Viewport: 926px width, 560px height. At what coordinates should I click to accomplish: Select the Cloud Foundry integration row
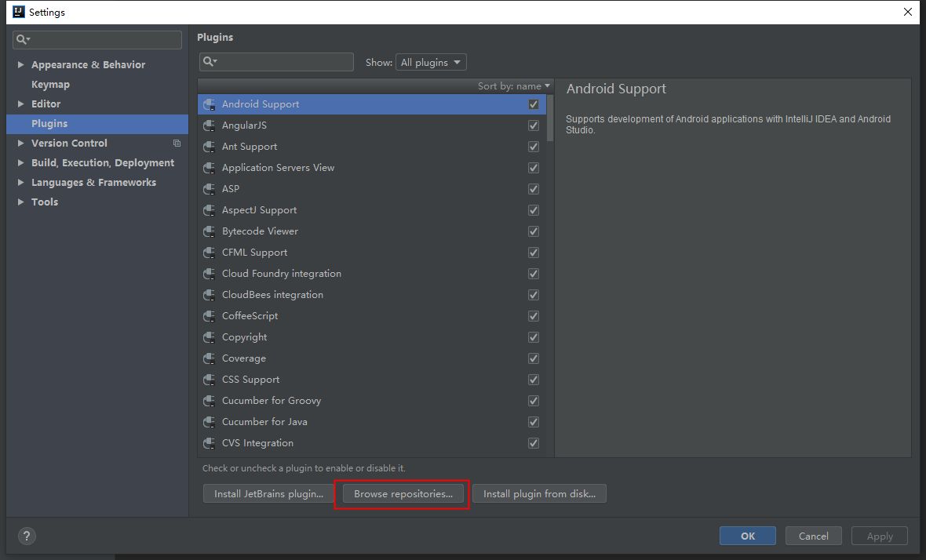(x=372, y=274)
